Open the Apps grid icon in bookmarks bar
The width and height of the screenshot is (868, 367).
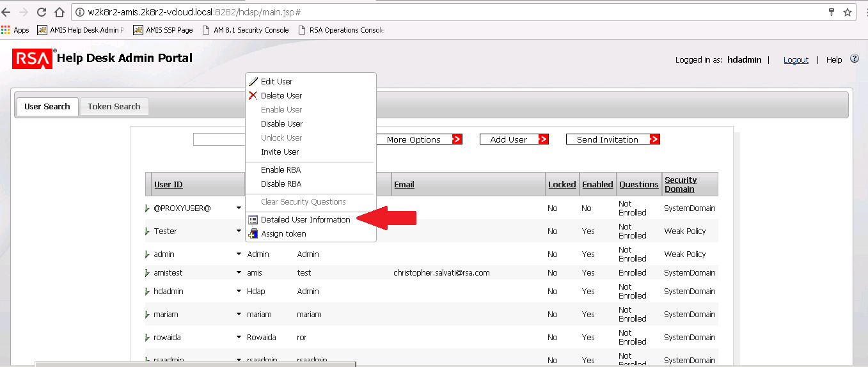(6, 29)
